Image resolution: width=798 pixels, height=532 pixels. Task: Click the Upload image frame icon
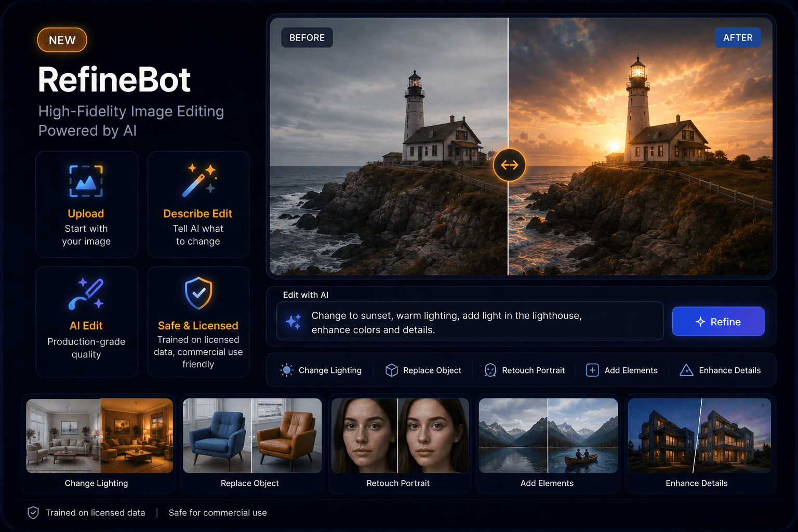coord(86,181)
